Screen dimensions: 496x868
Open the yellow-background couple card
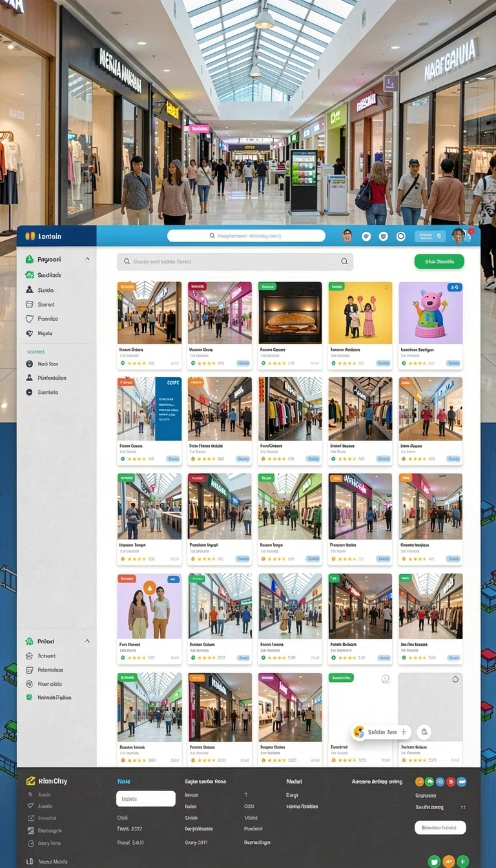360,325
